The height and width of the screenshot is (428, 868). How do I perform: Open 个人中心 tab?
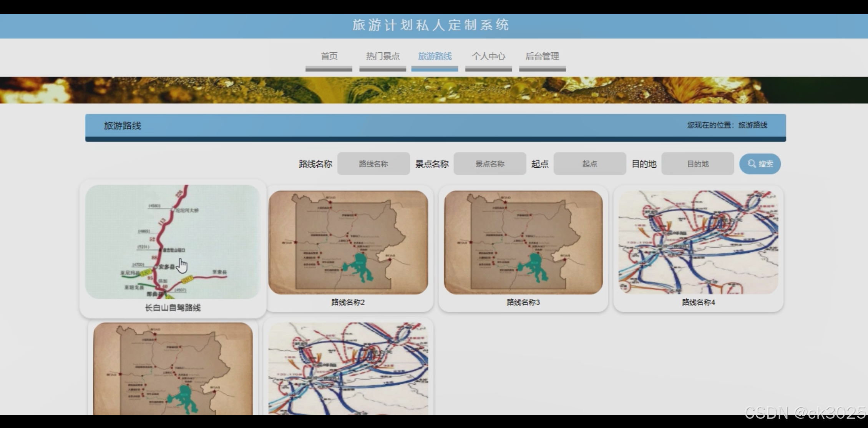point(488,57)
